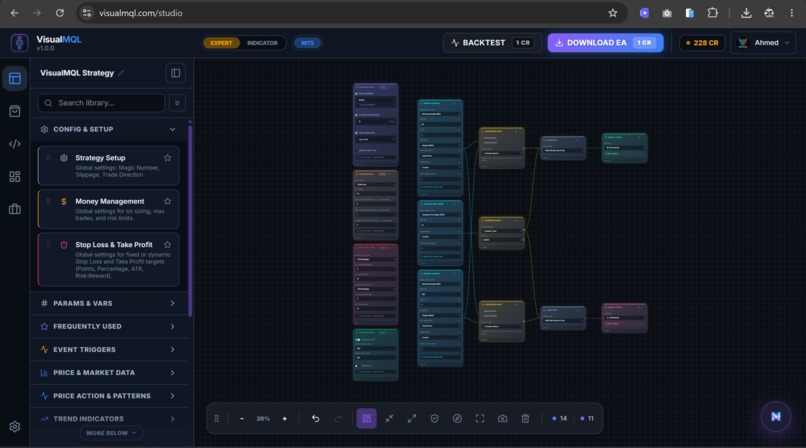Select the Money Management library card

click(x=108, y=209)
